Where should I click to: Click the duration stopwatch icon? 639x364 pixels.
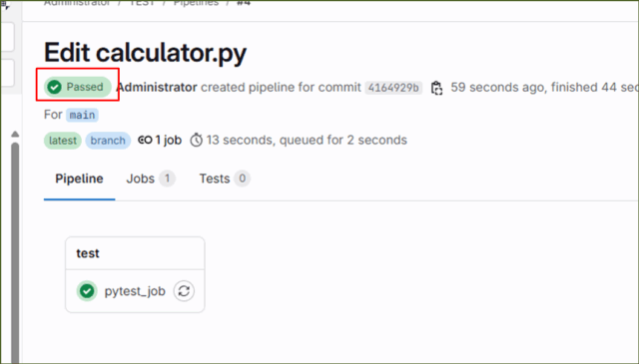pyautogui.click(x=197, y=140)
